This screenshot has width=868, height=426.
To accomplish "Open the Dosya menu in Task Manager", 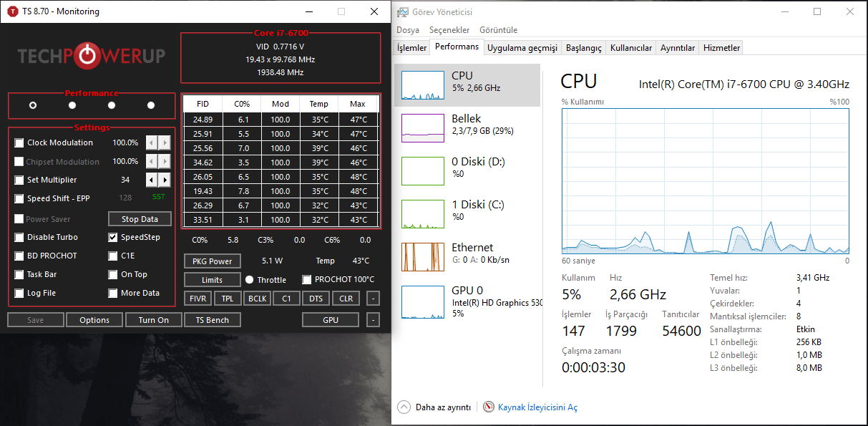I will (x=408, y=30).
